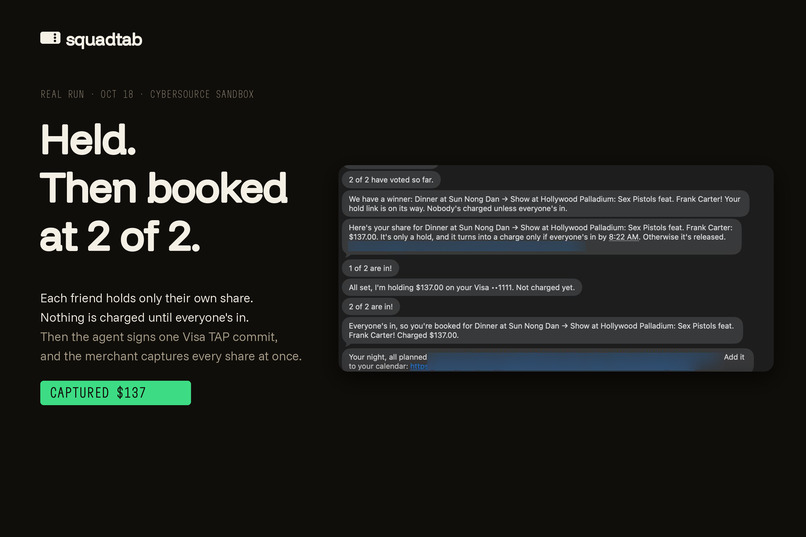Viewport: 806px width, 537px height.
Task: Click the underlined 8:22 AM time
Action: click(x=624, y=237)
